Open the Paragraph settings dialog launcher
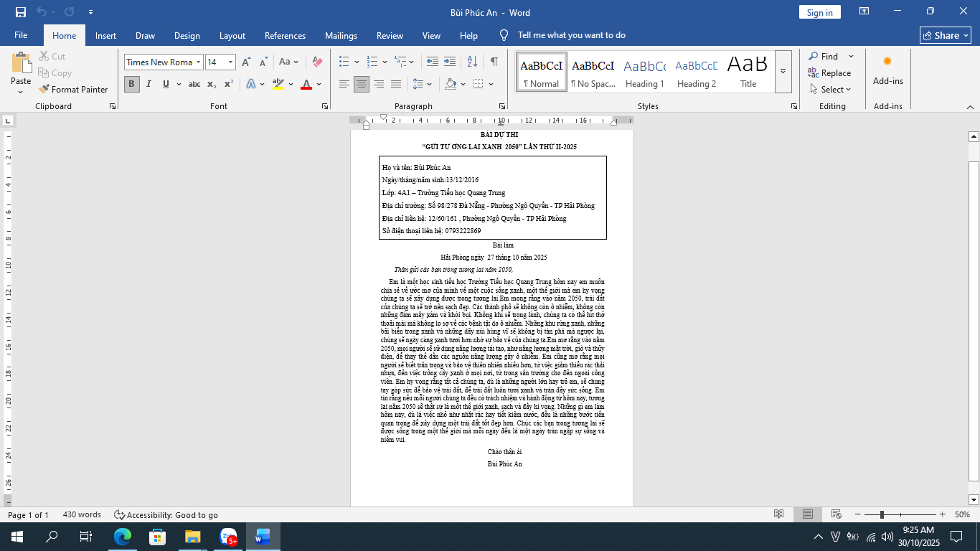 [502, 106]
